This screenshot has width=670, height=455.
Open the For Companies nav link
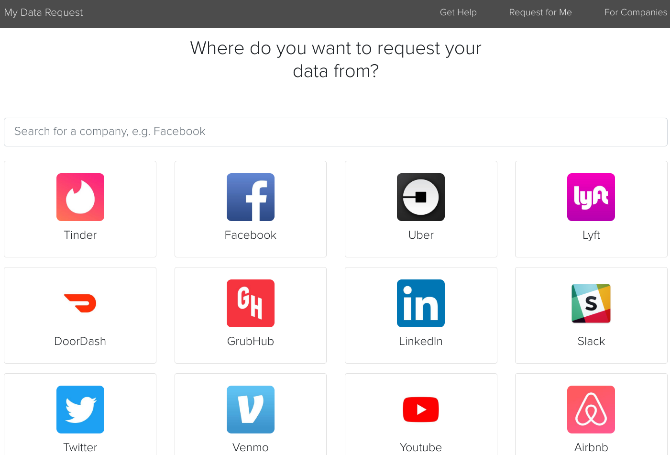pos(635,12)
